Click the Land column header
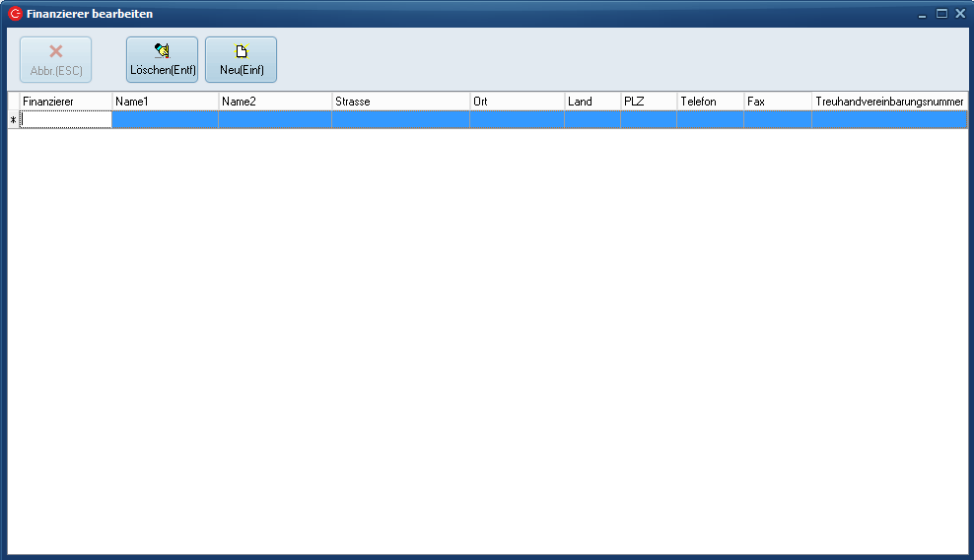The width and height of the screenshot is (974, 560). 591,102
